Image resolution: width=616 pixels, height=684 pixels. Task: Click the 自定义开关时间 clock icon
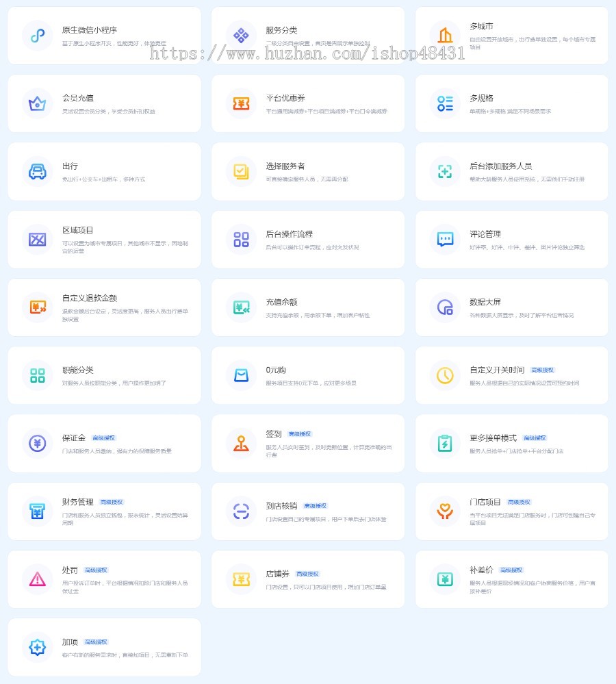point(445,375)
